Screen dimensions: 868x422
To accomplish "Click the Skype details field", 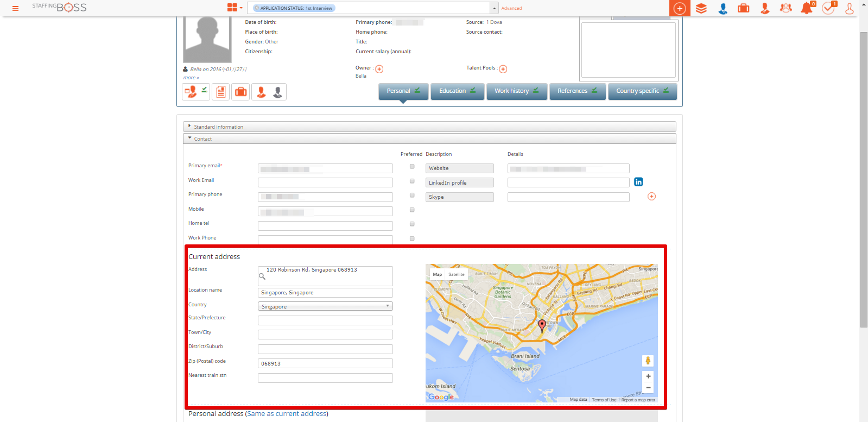I will coord(568,197).
